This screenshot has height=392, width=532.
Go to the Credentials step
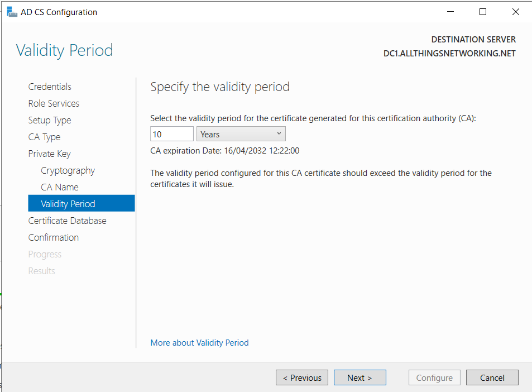[50, 87]
